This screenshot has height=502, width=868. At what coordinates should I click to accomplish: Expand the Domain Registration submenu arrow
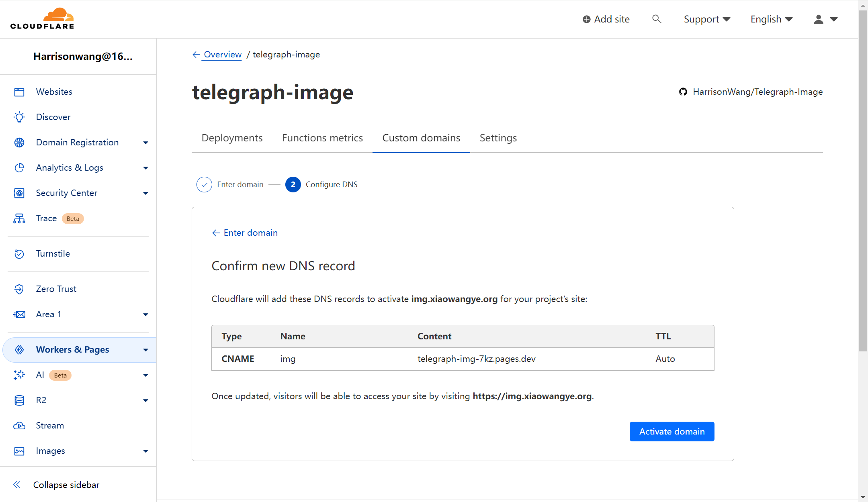[x=145, y=143]
